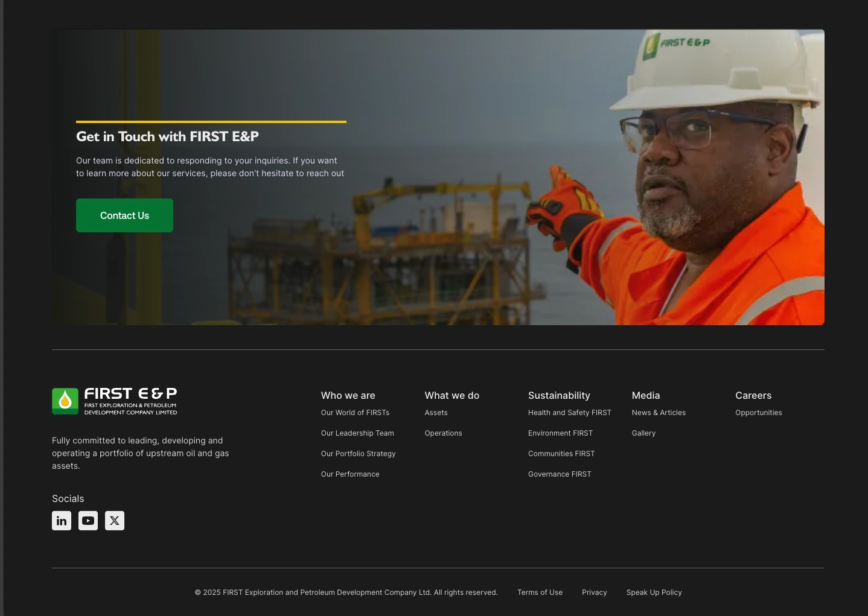Go to Environment FIRST page
This screenshot has width=868, height=616.
[x=561, y=433]
